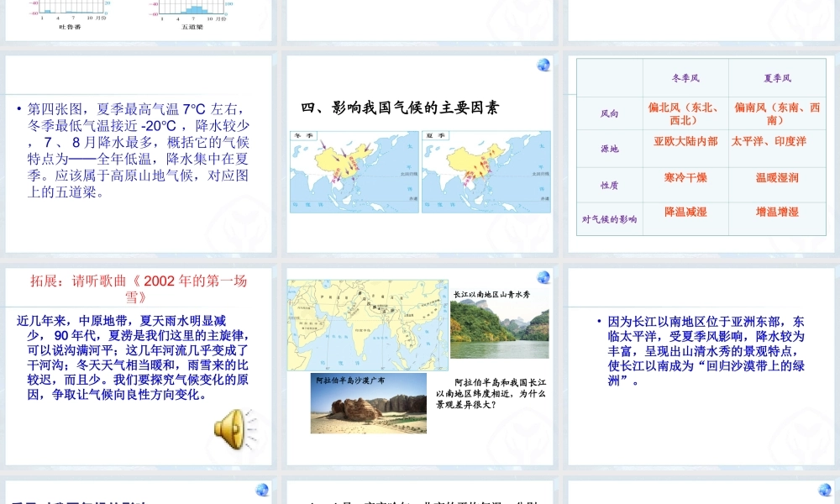Click cell 偏北风（东北、西北）
The height and width of the screenshot is (504, 840).
click(x=684, y=113)
